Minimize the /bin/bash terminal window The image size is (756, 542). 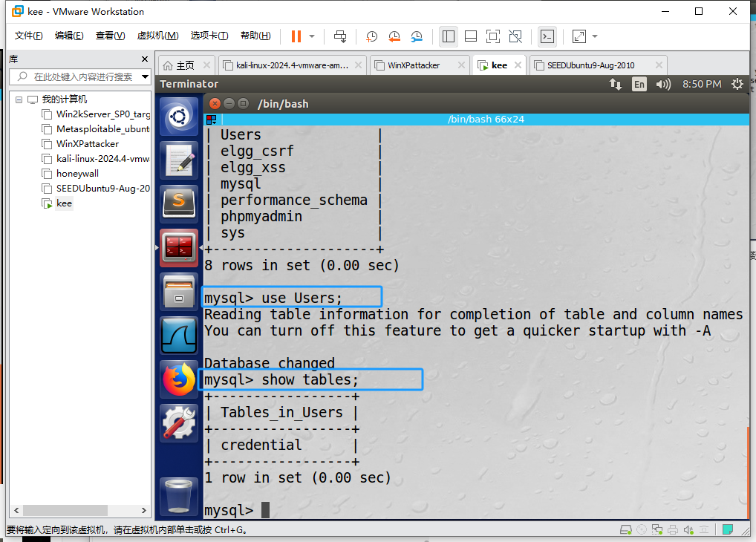click(229, 104)
